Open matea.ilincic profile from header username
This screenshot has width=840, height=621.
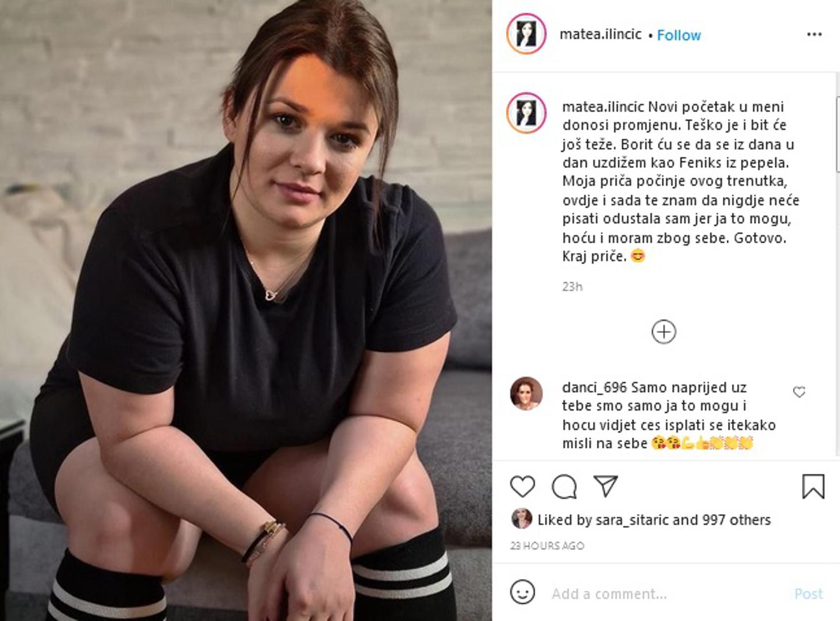click(600, 34)
